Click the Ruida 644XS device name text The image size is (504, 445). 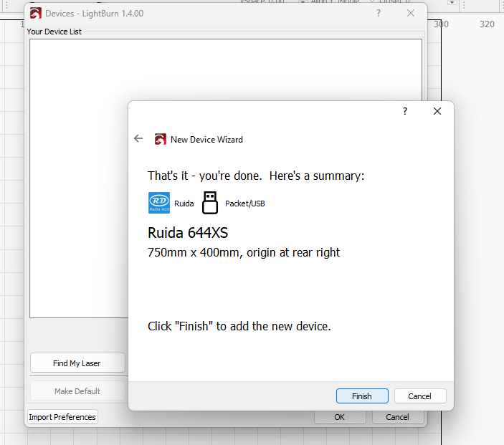[x=188, y=233]
